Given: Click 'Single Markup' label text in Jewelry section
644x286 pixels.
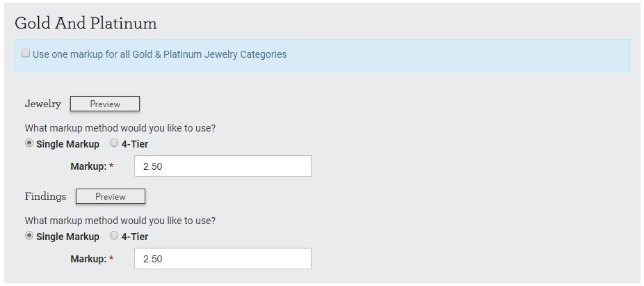Looking at the screenshot, I should point(67,144).
